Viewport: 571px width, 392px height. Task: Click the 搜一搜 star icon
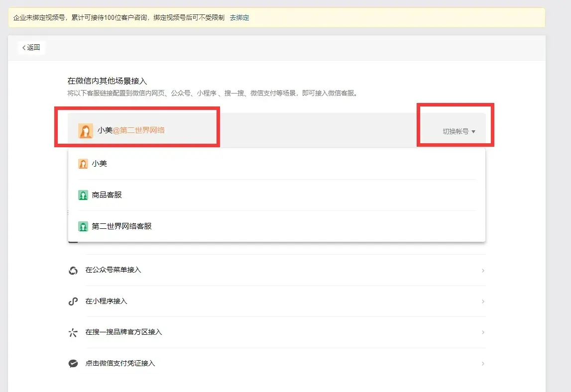[x=73, y=332]
